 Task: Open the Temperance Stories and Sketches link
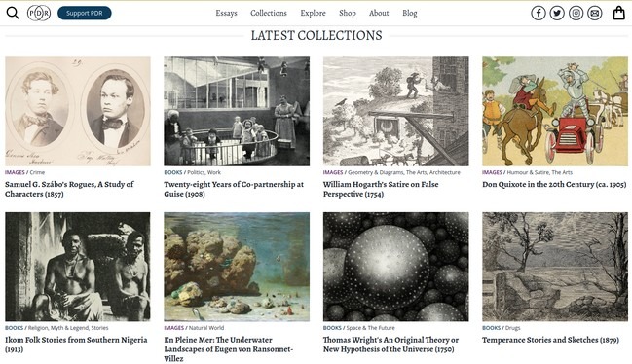[x=550, y=340]
